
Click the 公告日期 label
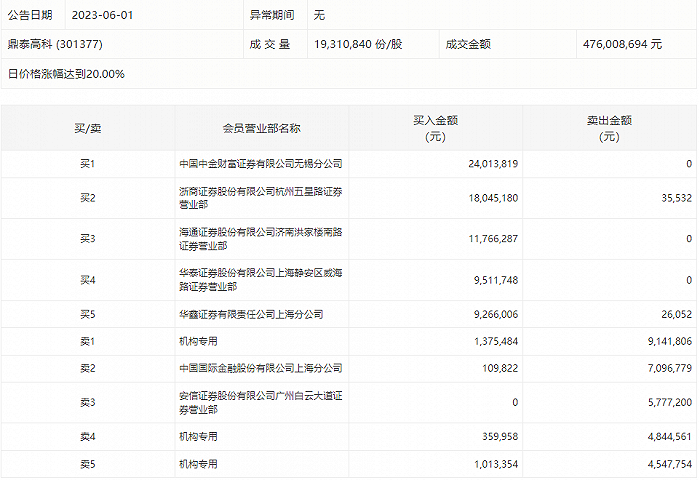tap(30, 15)
